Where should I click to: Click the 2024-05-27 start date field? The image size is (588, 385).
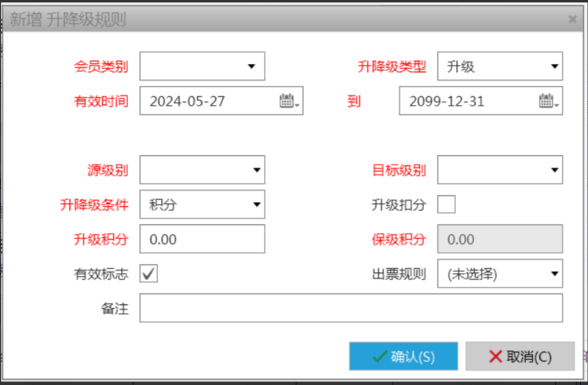click(x=208, y=102)
